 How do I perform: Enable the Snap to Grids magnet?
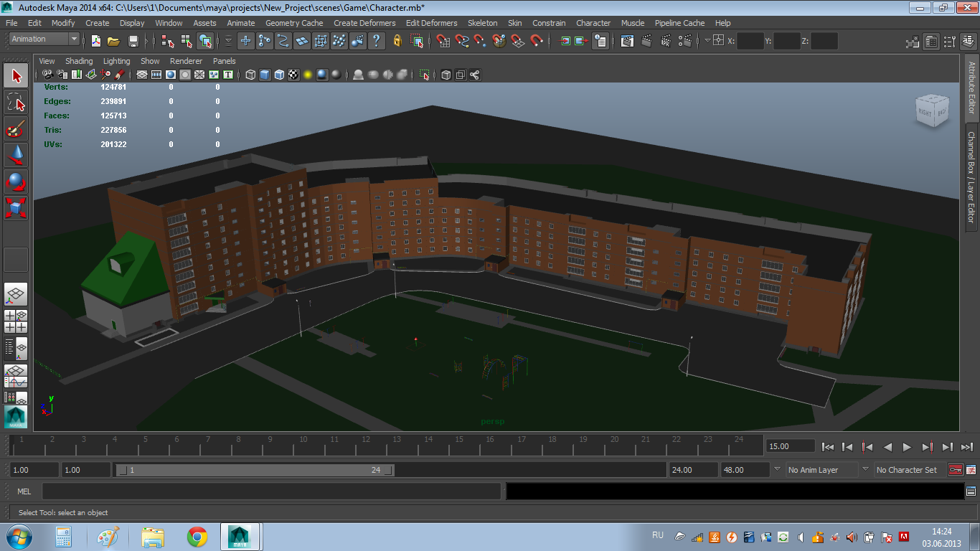[x=443, y=41]
